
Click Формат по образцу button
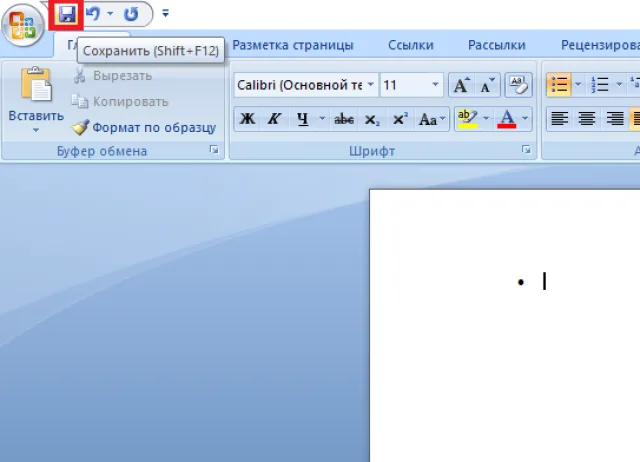point(143,128)
